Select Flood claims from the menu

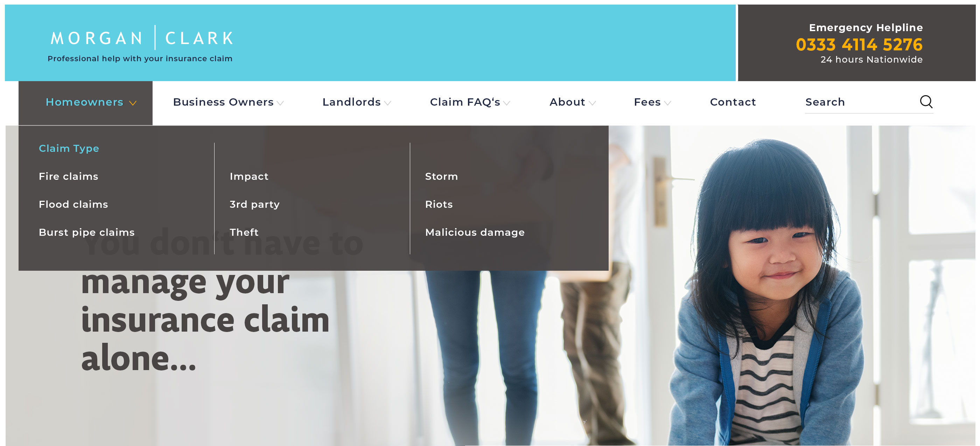73,205
